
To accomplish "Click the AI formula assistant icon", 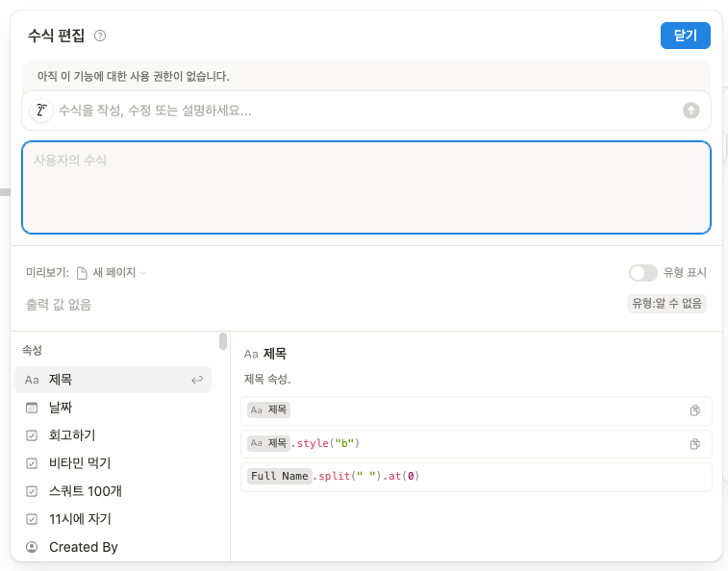I will click(x=41, y=111).
